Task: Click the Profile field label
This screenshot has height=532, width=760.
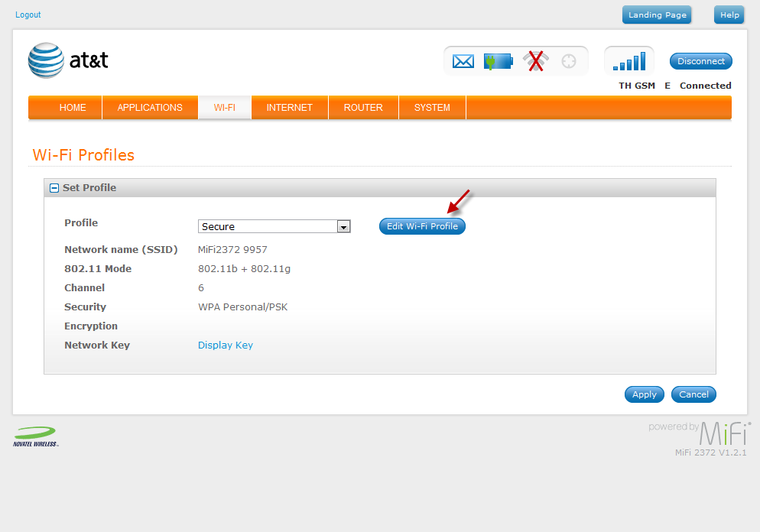Action: tap(81, 223)
